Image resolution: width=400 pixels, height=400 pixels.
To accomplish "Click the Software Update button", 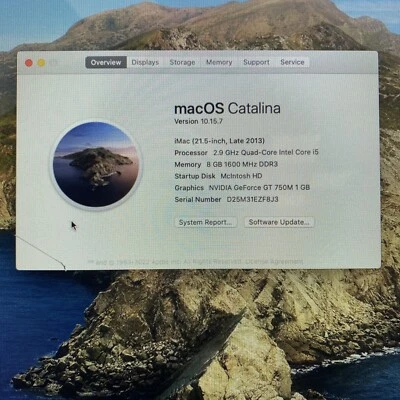I will (x=279, y=222).
